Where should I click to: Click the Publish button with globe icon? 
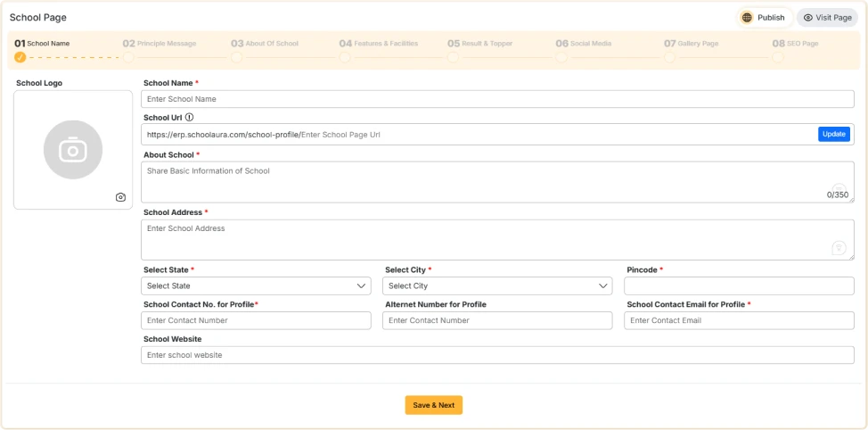point(763,17)
